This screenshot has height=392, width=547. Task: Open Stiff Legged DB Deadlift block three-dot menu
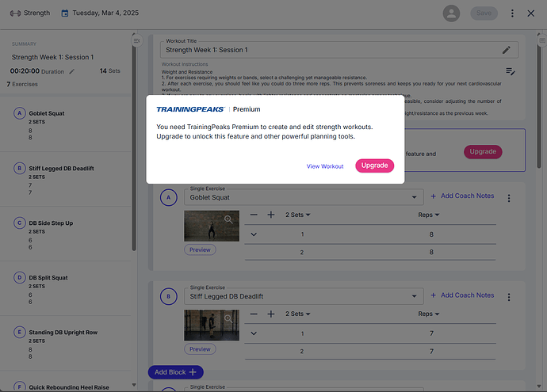click(x=509, y=297)
